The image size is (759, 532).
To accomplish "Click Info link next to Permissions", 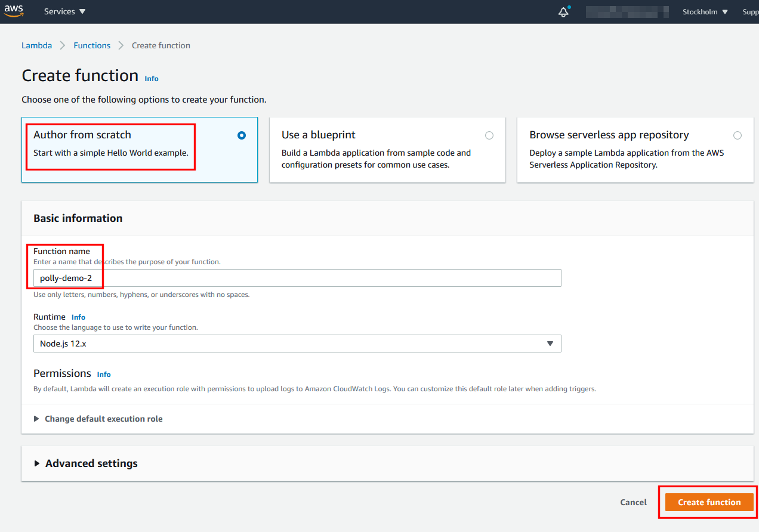I will pos(104,375).
